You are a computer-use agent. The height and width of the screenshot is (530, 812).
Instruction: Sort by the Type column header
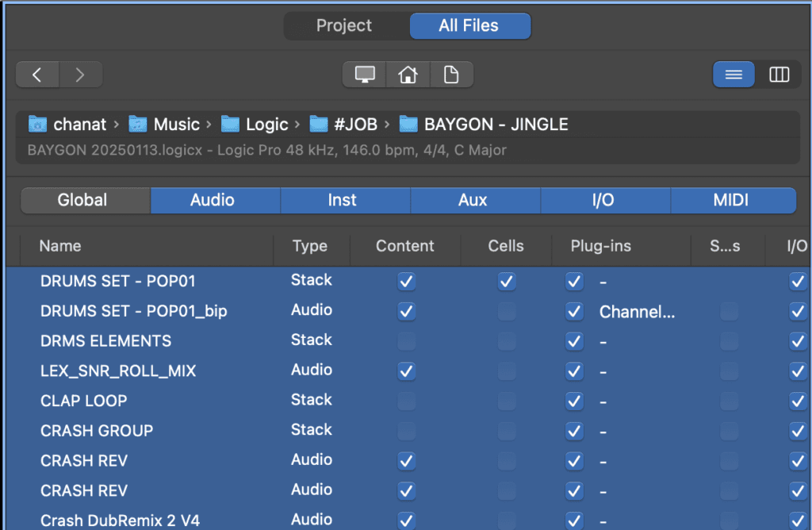click(x=310, y=246)
